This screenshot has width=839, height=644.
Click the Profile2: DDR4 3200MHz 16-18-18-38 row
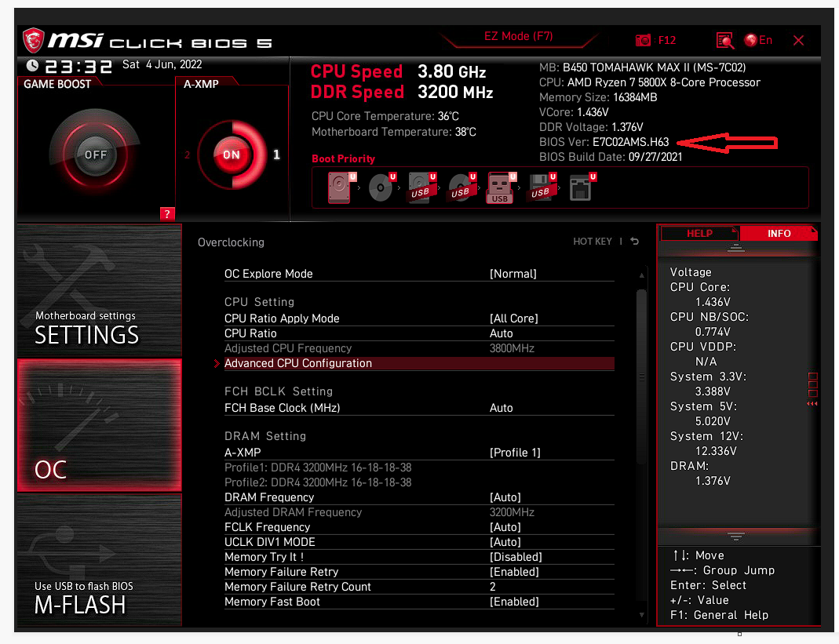click(318, 482)
